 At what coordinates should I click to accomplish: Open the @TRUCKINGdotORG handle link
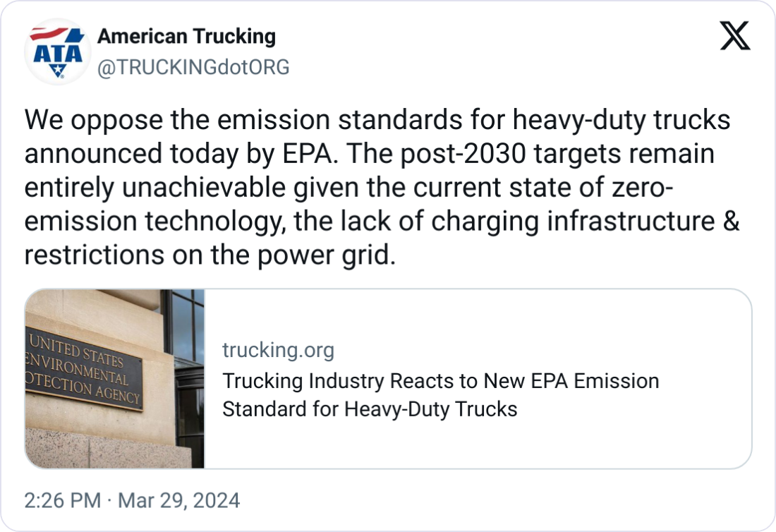(193, 67)
